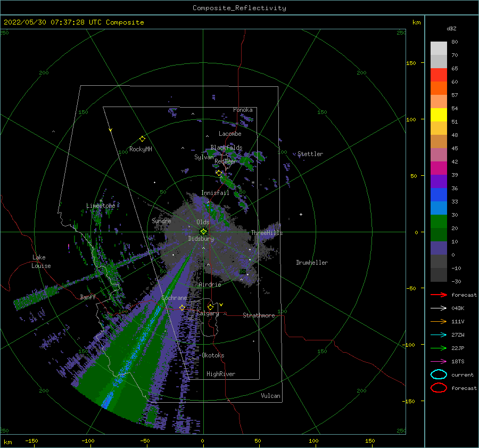Click the yellow radar site marker at Olds
This screenshot has height=448, width=479.
pos(203,232)
